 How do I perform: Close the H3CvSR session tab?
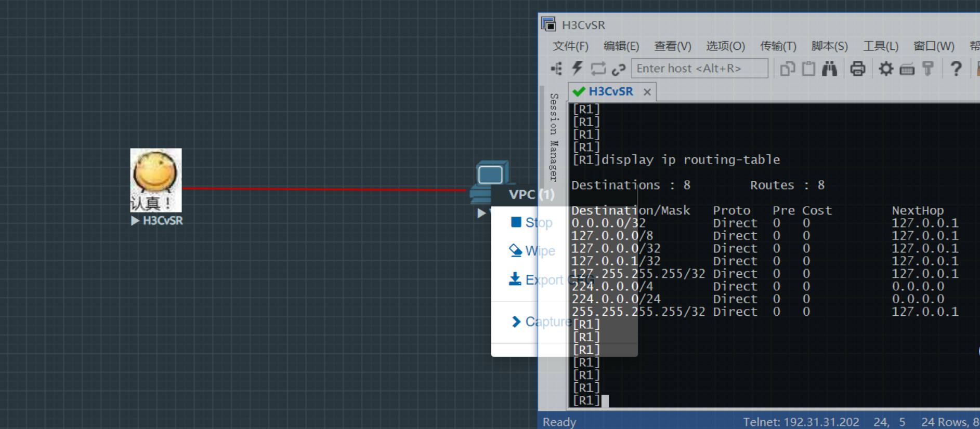pyautogui.click(x=647, y=92)
